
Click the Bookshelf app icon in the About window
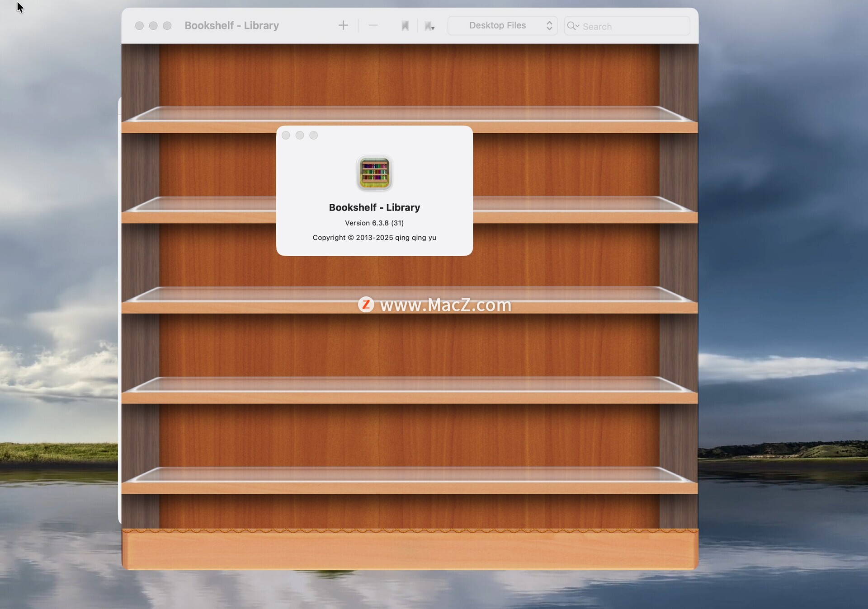point(374,173)
